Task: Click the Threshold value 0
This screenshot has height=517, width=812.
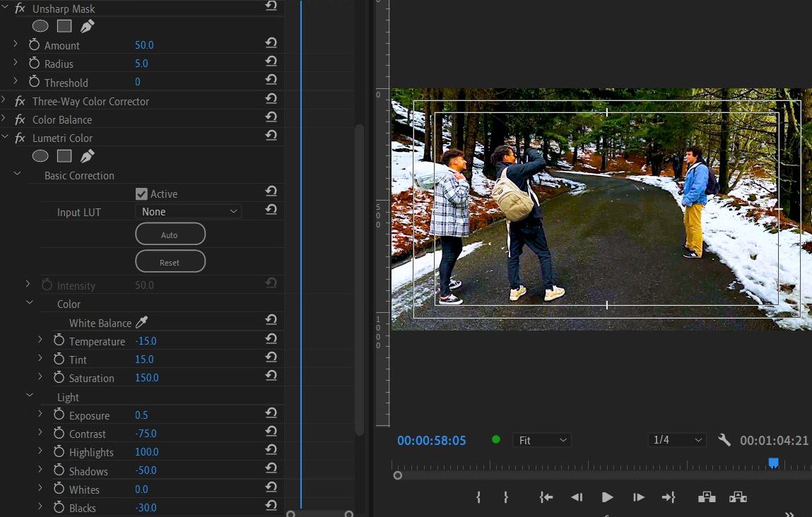Action: pos(137,82)
